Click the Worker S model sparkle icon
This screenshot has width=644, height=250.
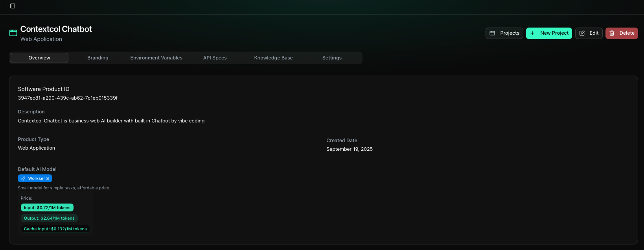[23, 179]
